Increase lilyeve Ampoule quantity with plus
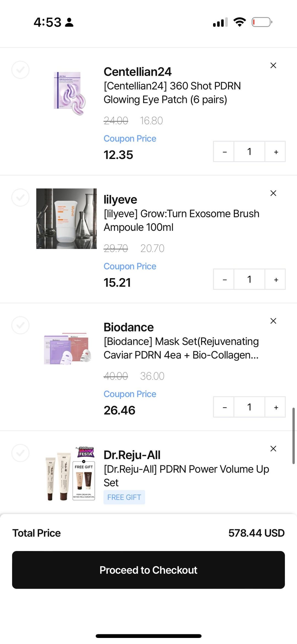The image size is (297, 644). pyautogui.click(x=276, y=279)
